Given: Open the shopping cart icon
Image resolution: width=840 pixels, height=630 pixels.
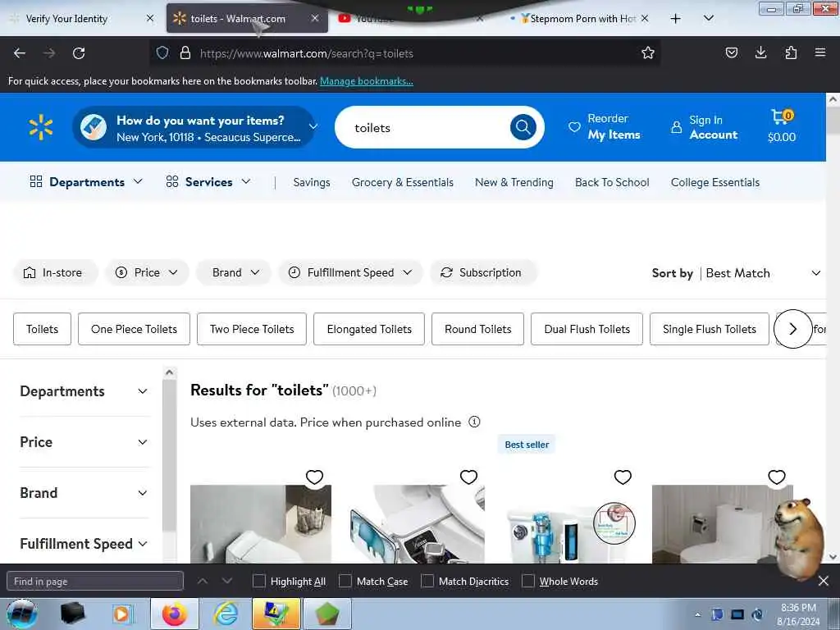Looking at the screenshot, I should [782, 126].
